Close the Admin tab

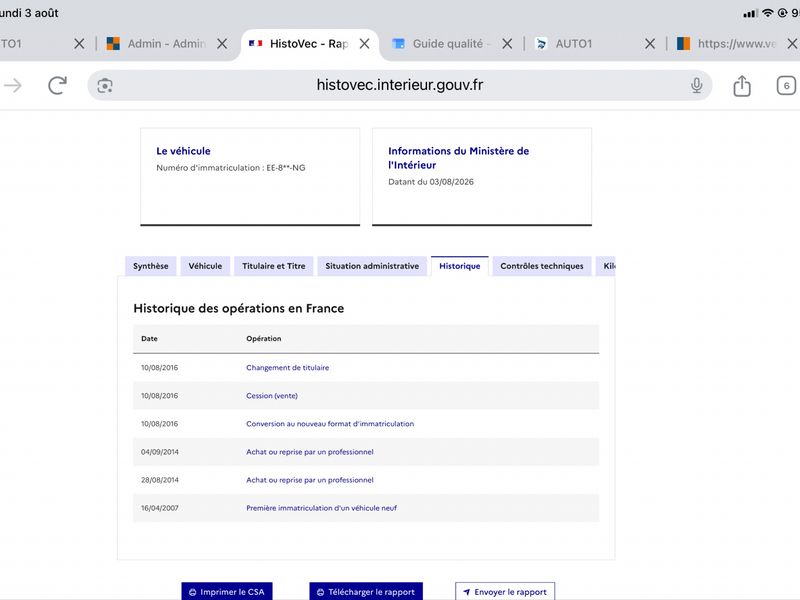pyautogui.click(x=222, y=44)
